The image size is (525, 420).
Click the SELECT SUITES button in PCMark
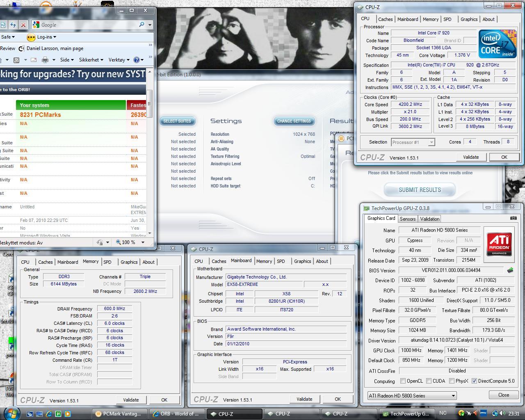pos(177,121)
